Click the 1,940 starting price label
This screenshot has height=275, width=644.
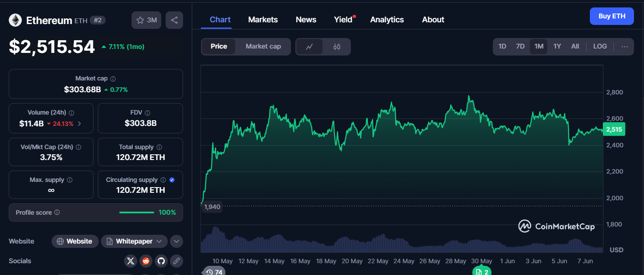212,206
